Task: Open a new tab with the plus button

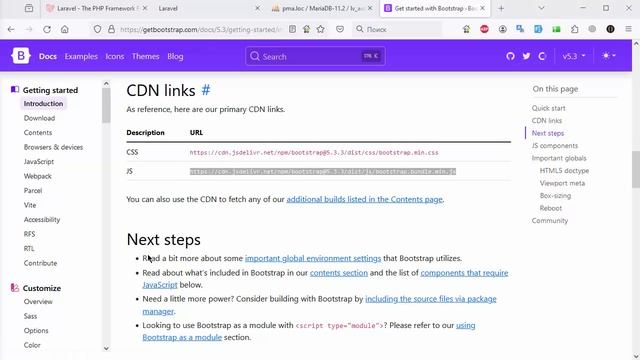Action: pos(501,8)
